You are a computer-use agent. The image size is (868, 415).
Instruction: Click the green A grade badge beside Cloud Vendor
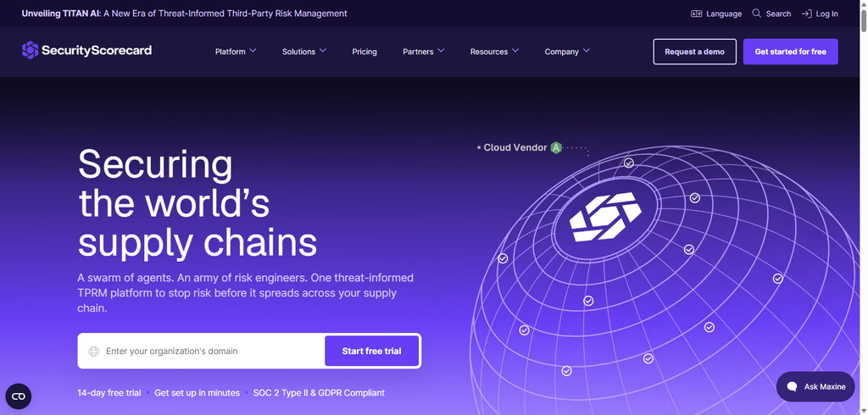tap(556, 147)
